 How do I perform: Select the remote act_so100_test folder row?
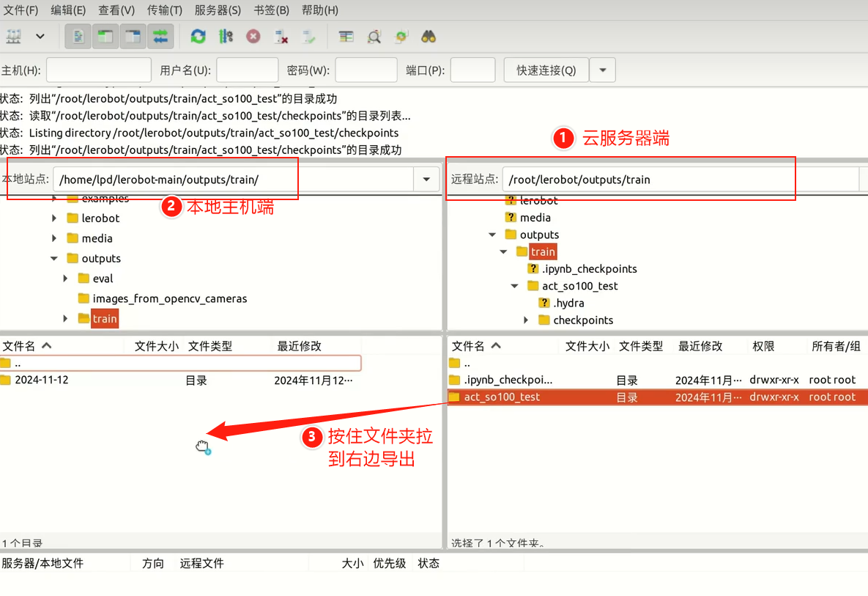(657, 397)
